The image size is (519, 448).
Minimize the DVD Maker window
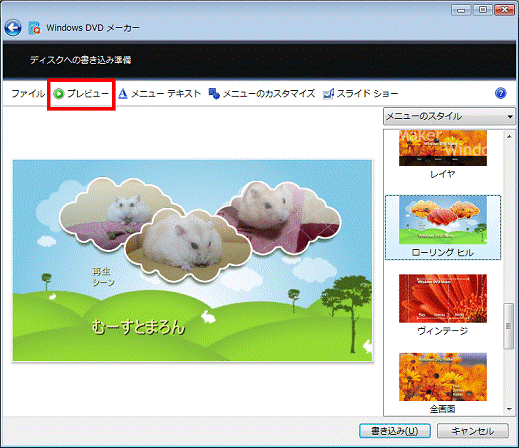click(461, 10)
